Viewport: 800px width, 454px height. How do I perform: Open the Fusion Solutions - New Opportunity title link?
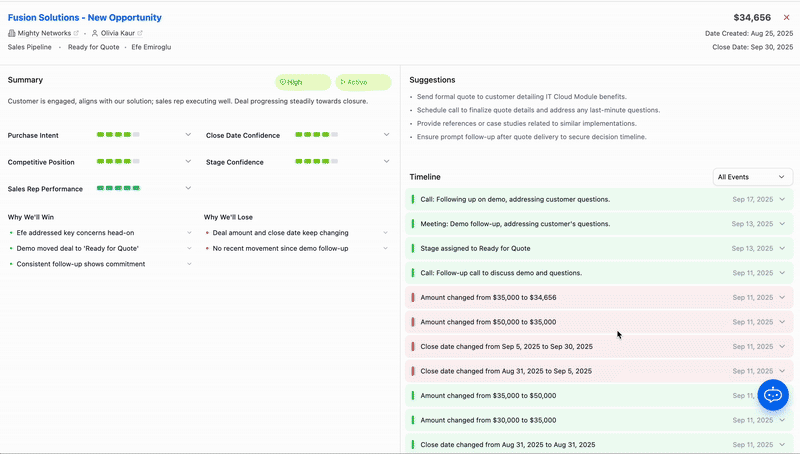coord(85,18)
